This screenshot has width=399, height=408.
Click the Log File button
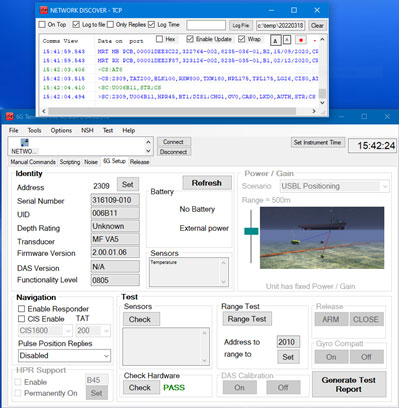pyautogui.click(x=241, y=25)
